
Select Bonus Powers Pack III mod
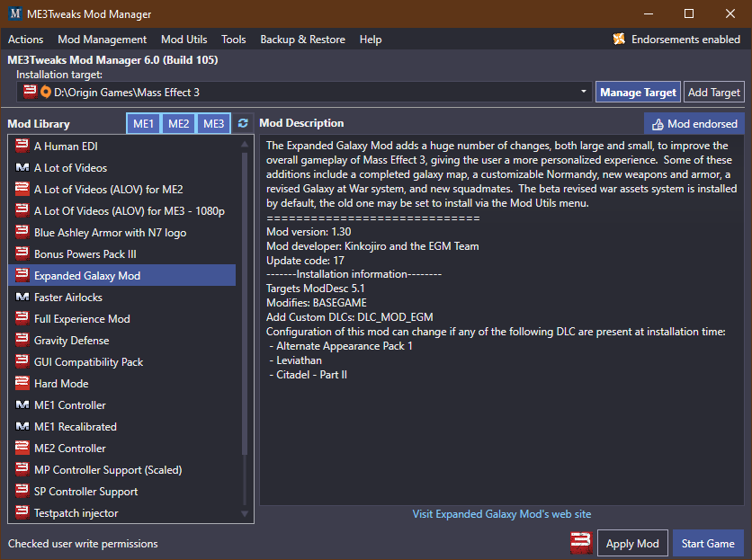122,253
